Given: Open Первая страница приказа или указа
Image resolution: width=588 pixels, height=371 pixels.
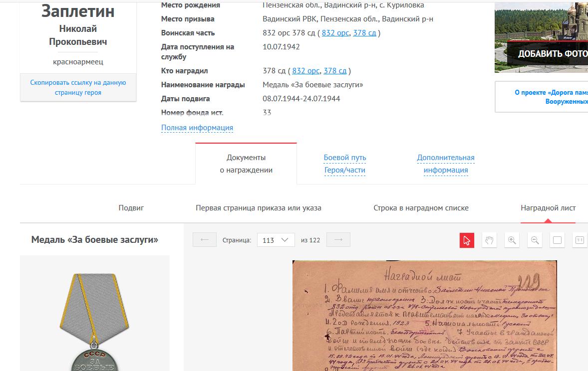Looking at the screenshot, I should tap(259, 208).
